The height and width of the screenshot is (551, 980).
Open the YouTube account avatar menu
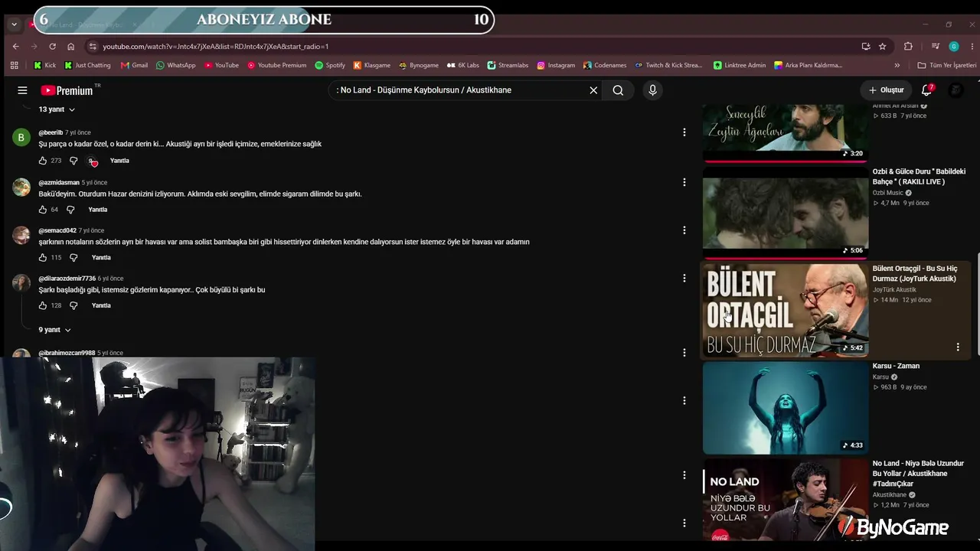pyautogui.click(x=955, y=90)
